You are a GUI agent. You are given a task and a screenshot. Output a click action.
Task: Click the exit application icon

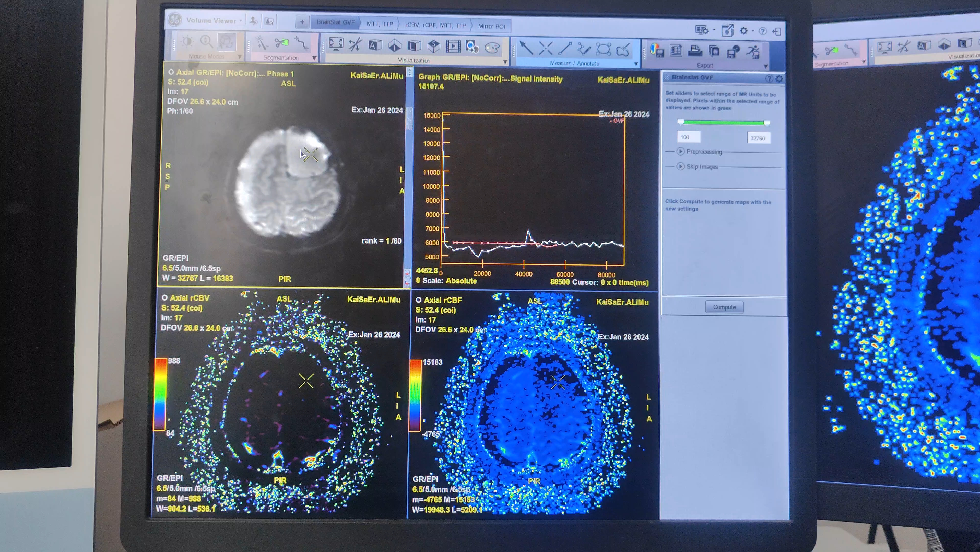tap(776, 31)
